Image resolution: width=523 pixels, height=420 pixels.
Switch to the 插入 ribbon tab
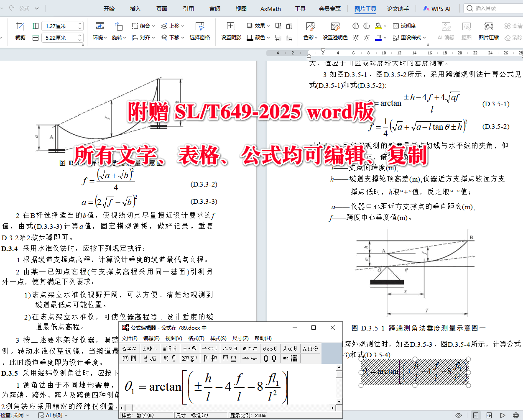click(135, 8)
